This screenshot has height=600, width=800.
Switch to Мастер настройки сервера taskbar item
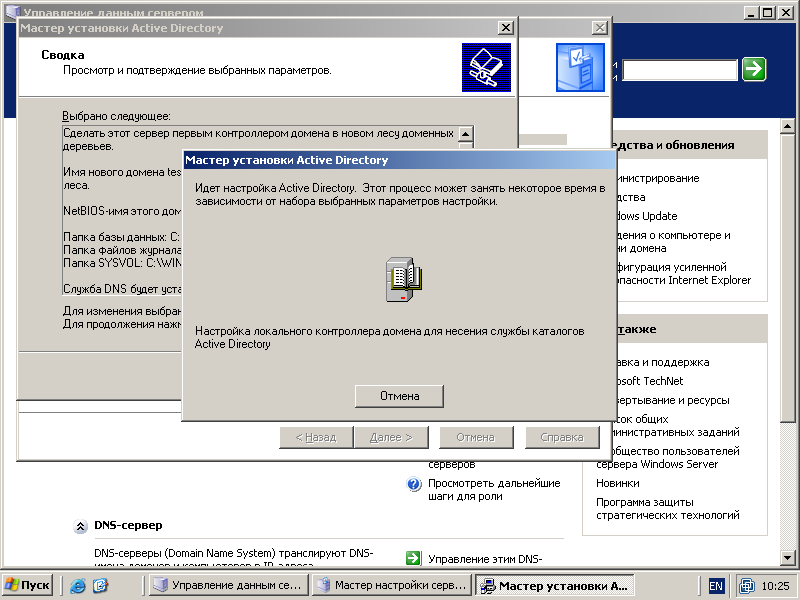pos(391,585)
